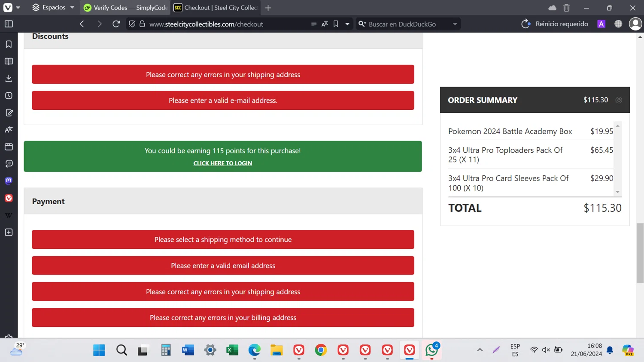Open Bookmarks panel in sidebar
644x362 pixels.
[9, 44]
